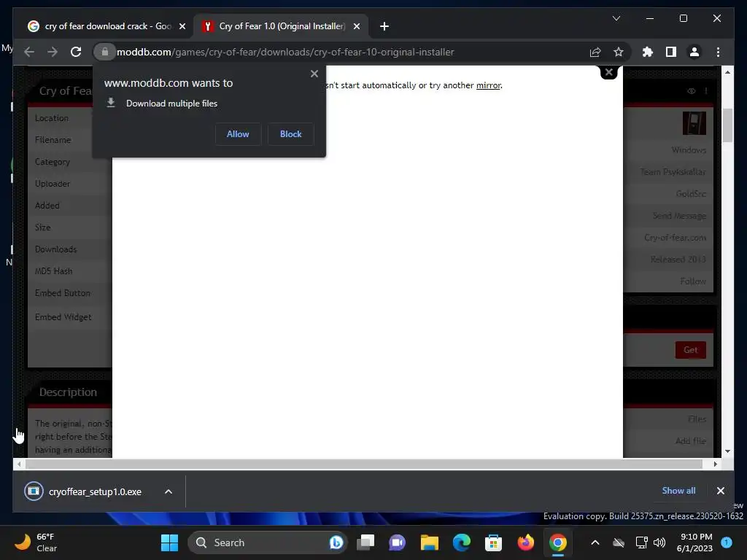Show hidden system tray icons
The image size is (747, 560).
coord(595,542)
